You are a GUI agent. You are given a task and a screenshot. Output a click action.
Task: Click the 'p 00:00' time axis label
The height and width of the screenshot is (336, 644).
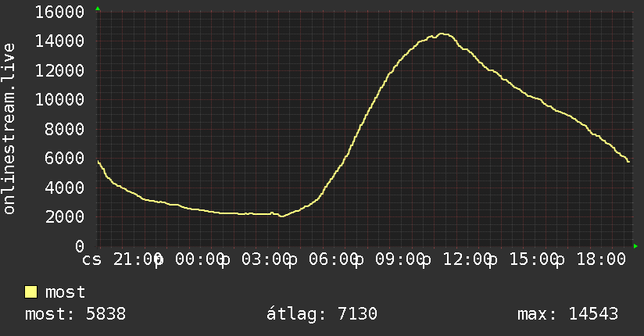click(191, 260)
